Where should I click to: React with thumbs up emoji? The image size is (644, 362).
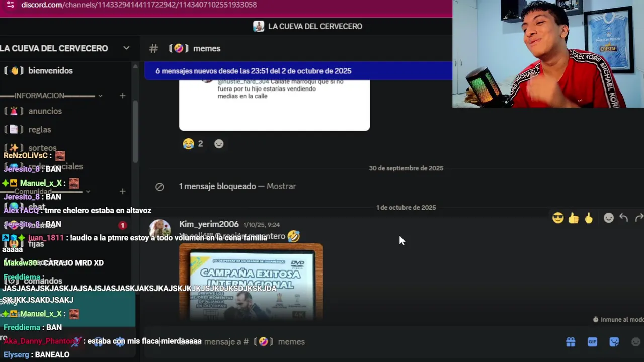pos(574,218)
